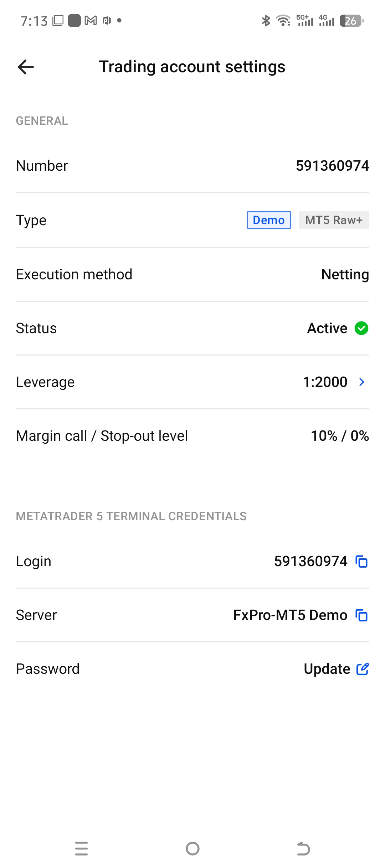Tap the account Number 591360974 row
Screen dimensions: 385x868
point(192,165)
